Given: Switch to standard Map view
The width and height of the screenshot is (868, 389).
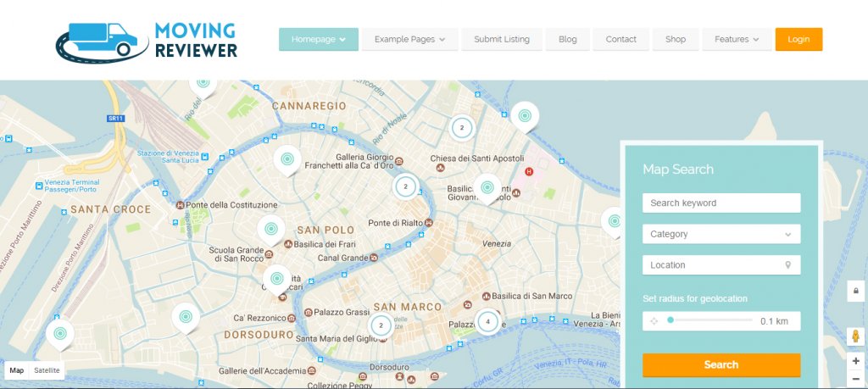Looking at the screenshot, I should click(17, 370).
